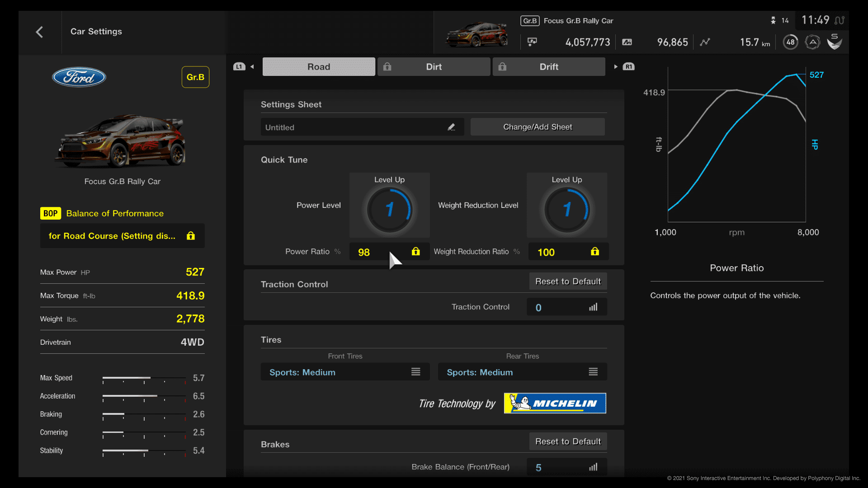Click the distance graph icon beside 15.7 km
Viewport: 868px width, 488px height.
705,42
